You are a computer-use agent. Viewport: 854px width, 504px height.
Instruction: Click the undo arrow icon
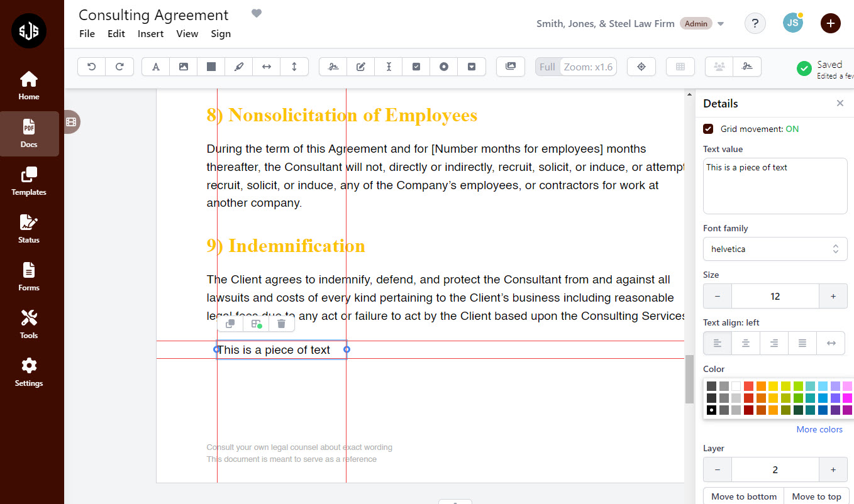click(92, 67)
